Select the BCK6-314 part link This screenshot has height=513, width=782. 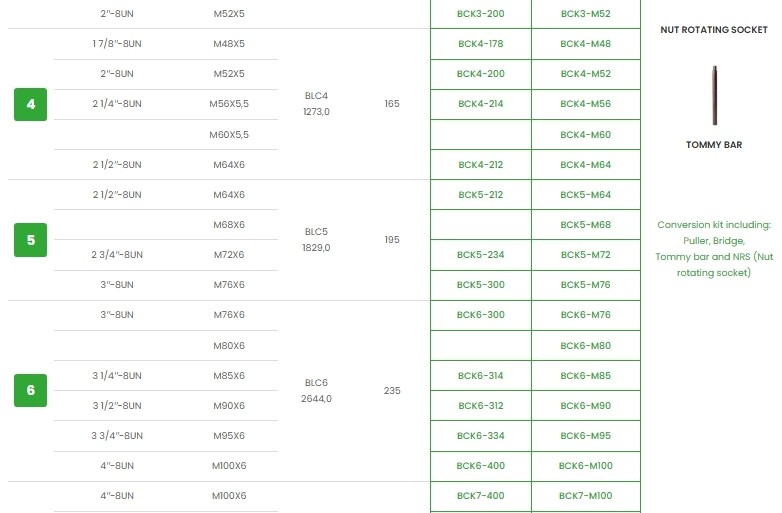click(480, 376)
